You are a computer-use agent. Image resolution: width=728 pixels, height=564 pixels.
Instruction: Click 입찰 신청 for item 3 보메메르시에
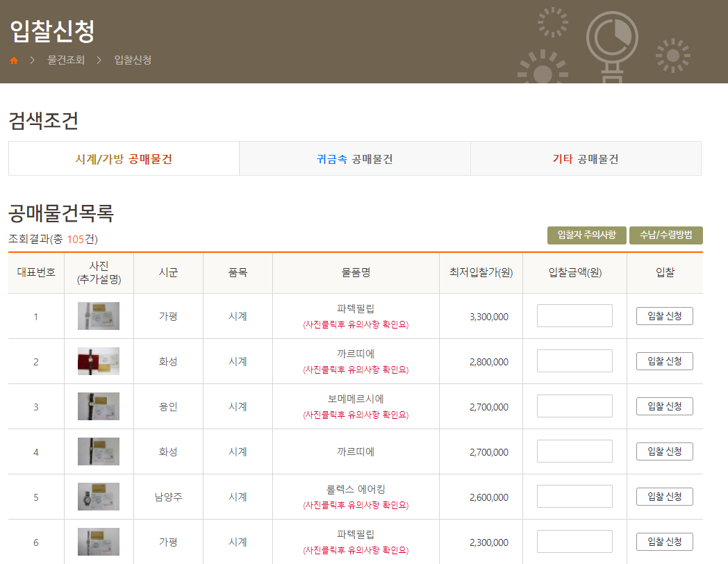point(664,406)
